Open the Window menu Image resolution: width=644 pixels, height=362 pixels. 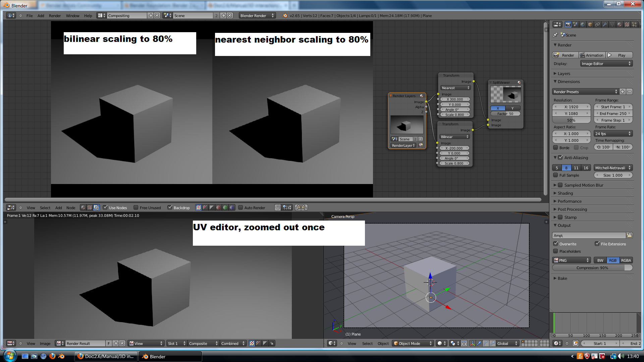pyautogui.click(x=72, y=15)
